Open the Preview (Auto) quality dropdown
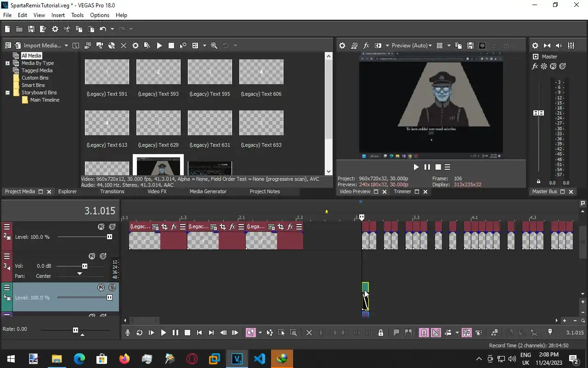 click(x=412, y=46)
